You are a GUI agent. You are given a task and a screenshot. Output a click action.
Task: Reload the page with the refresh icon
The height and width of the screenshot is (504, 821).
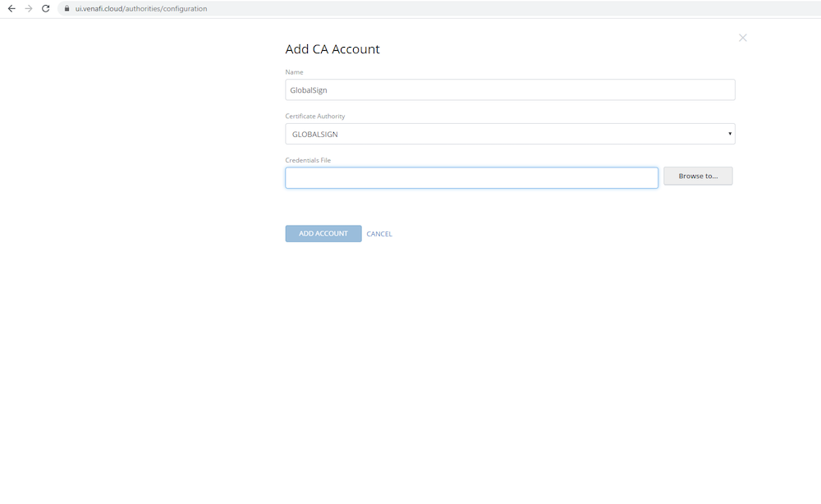click(x=45, y=8)
